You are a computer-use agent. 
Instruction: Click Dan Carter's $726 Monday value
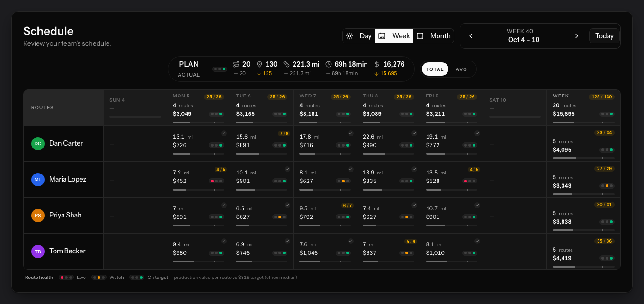(x=179, y=145)
